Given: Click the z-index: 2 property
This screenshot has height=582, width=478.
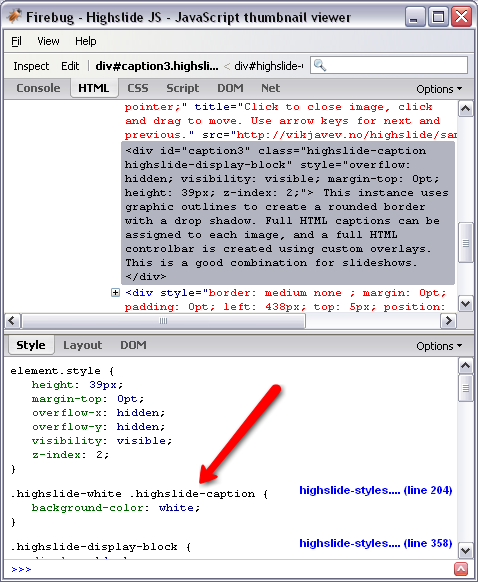Looking at the screenshot, I should pyautogui.click(x=70, y=455).
